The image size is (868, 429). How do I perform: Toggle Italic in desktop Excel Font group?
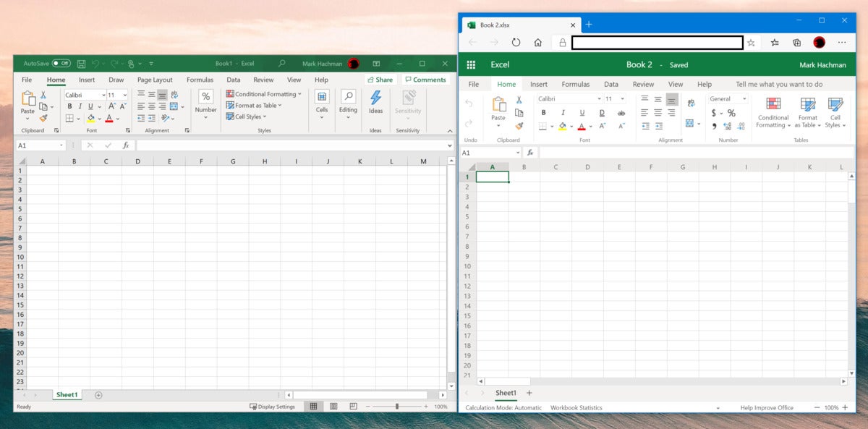click(x=80, y=106)
